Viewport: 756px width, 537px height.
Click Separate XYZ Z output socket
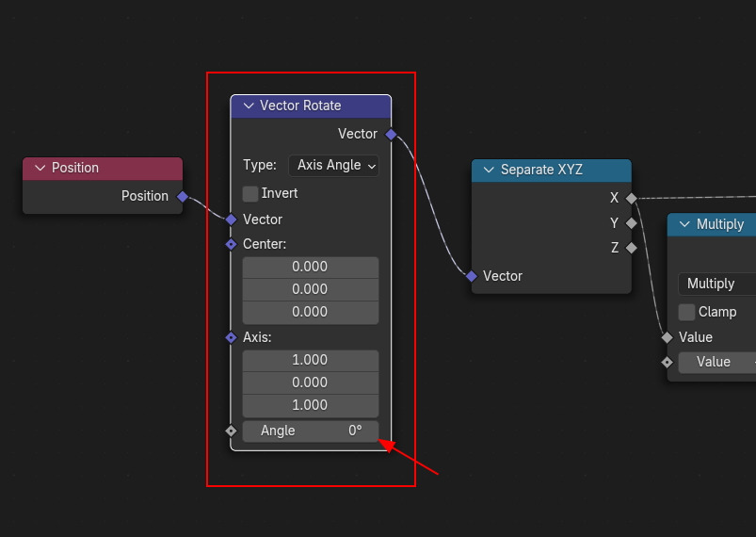[631, 248]
